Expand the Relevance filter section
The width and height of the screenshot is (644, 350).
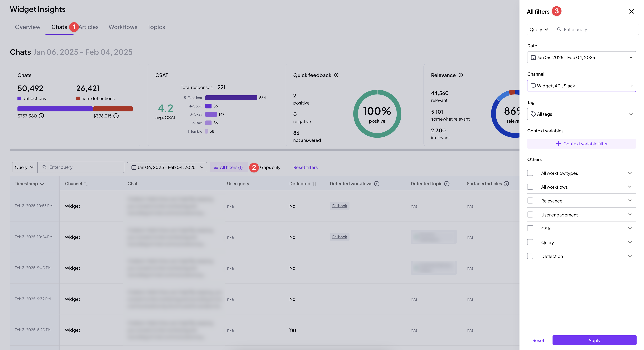pyautogui.click(x=630, y=201)
